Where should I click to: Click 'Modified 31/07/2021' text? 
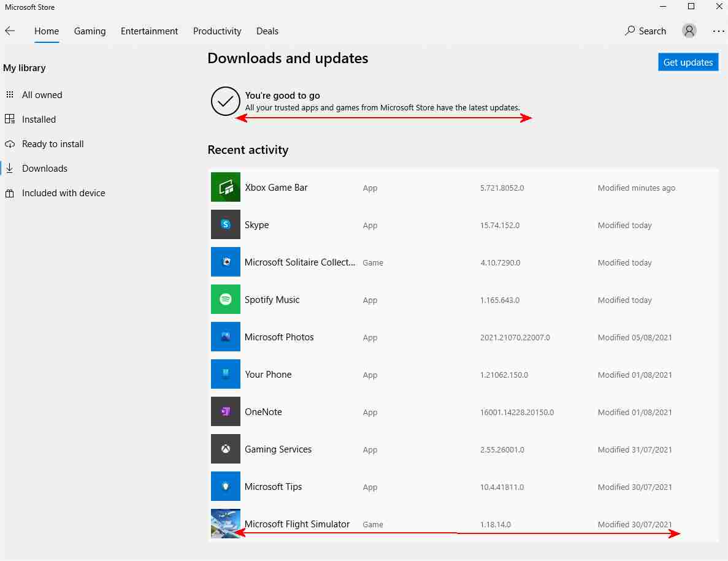pyautogui.click(x=635, y=449)
